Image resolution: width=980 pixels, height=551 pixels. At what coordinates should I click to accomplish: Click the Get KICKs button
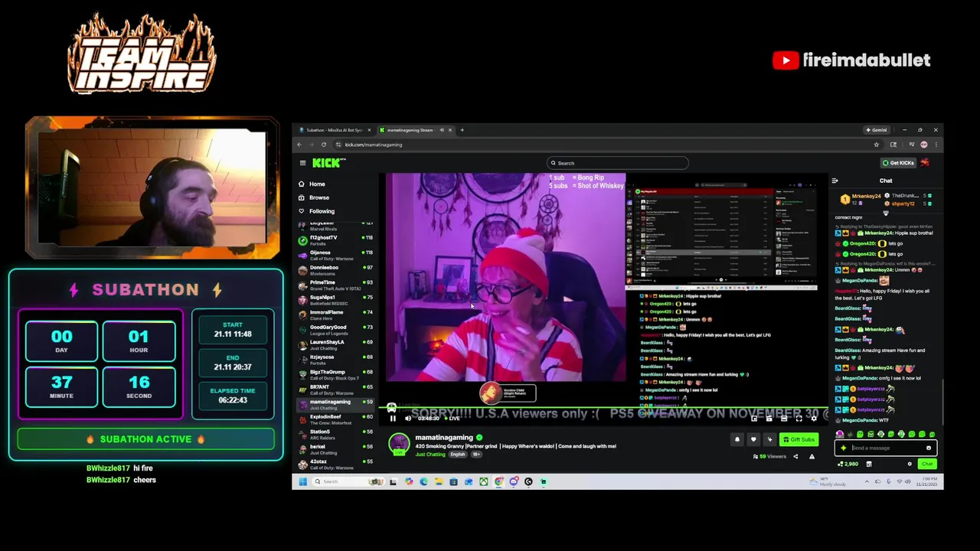tap(898, 163)
